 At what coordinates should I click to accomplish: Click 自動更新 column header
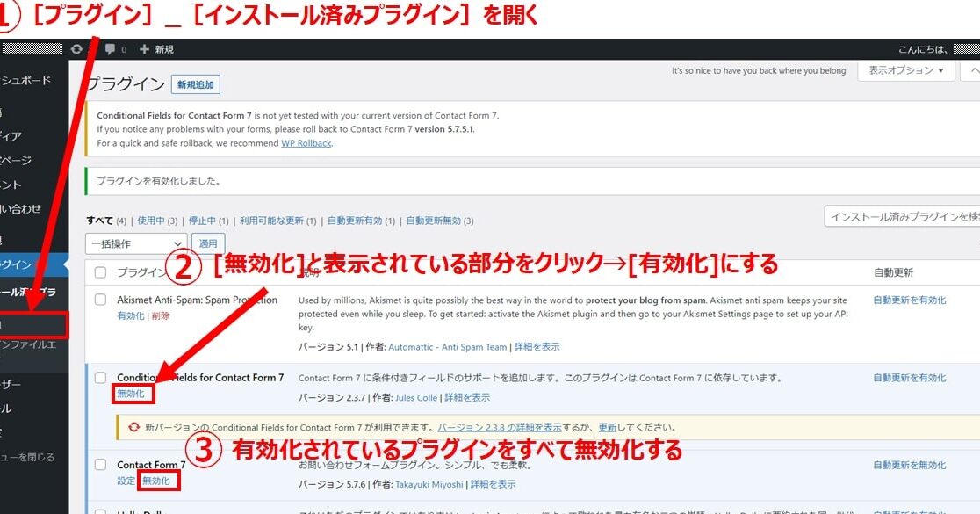pyautogui.click(x=893, y=272)
